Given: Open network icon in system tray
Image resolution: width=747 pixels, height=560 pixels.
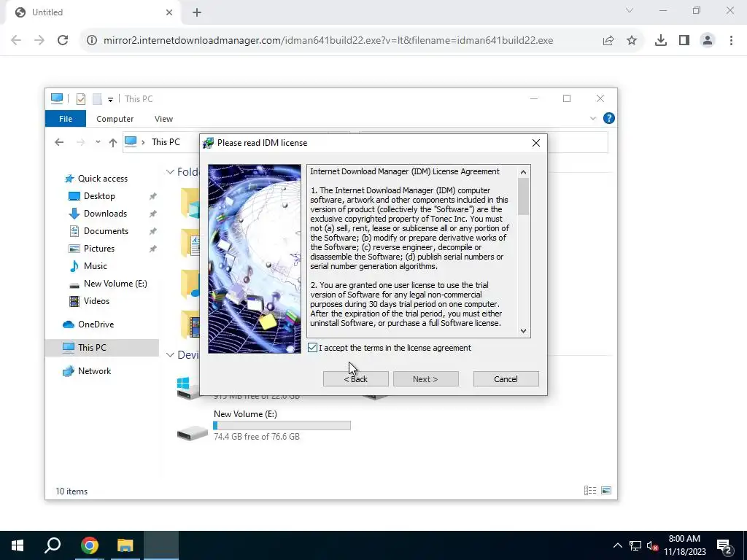Looking at the screenshot, I should (x=635, y=545).
